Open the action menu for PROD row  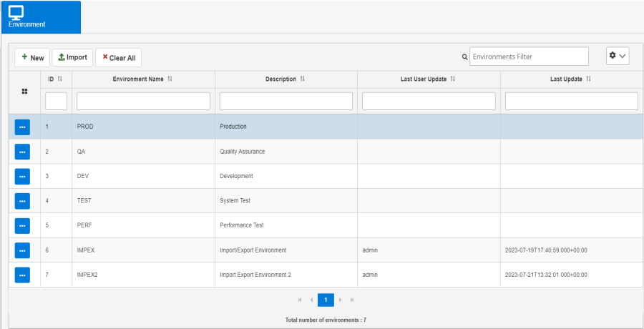pos(22,127)
